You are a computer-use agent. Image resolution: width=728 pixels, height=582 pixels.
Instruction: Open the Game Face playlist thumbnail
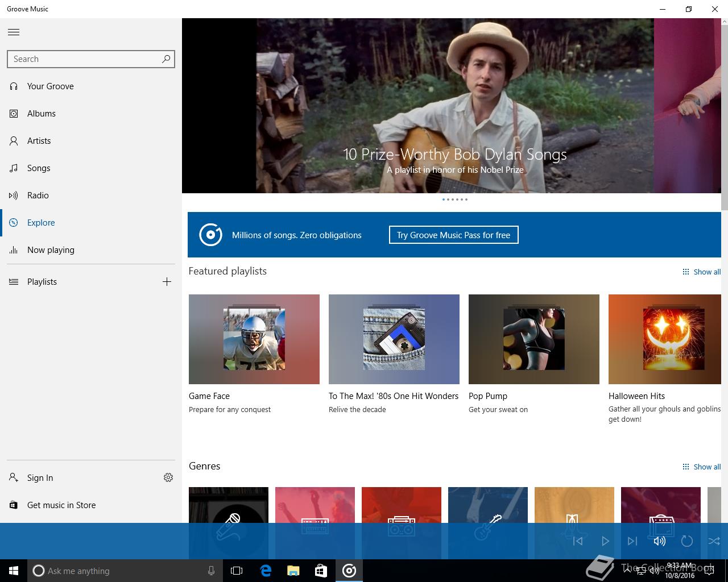click(x=254, y=339)
